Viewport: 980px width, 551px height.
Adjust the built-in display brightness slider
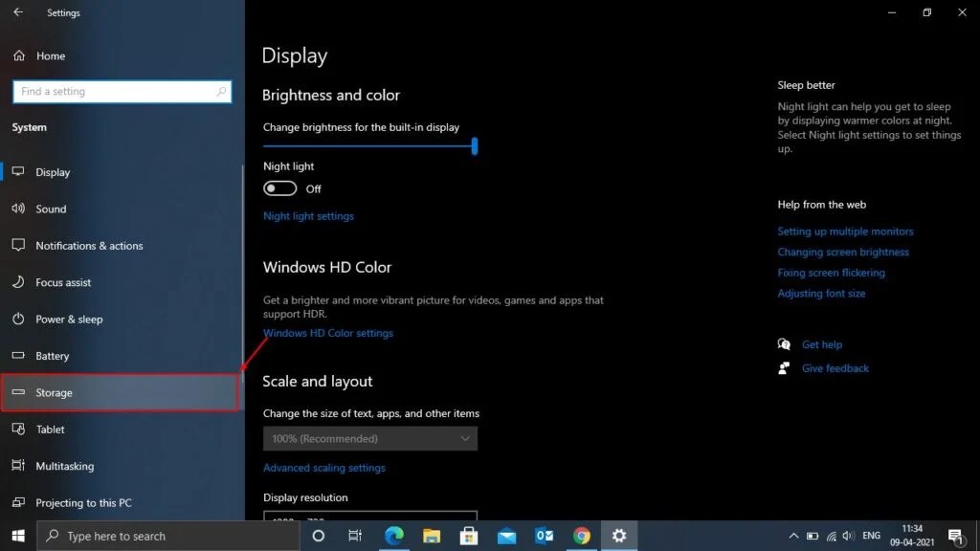coord(474,146)
